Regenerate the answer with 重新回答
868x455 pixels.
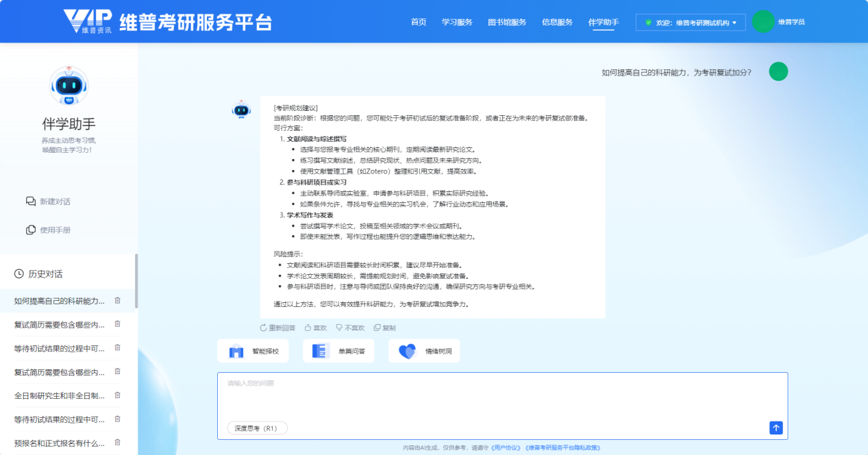277,328
